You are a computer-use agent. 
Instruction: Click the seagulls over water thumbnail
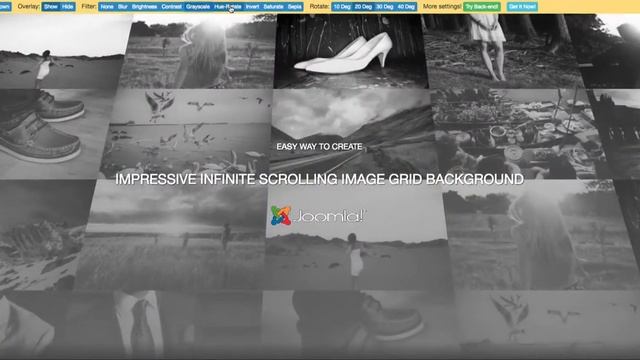pos(187,134)
